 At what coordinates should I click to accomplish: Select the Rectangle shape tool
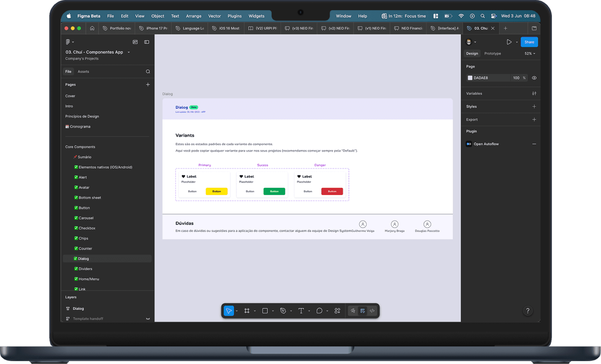pyautogui.click(x=265, y=311)
